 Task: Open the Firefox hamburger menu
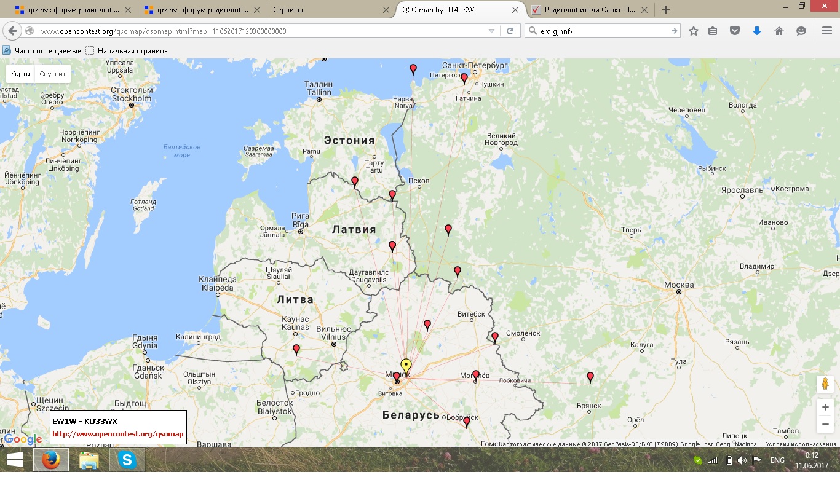(x=826, y=31)
